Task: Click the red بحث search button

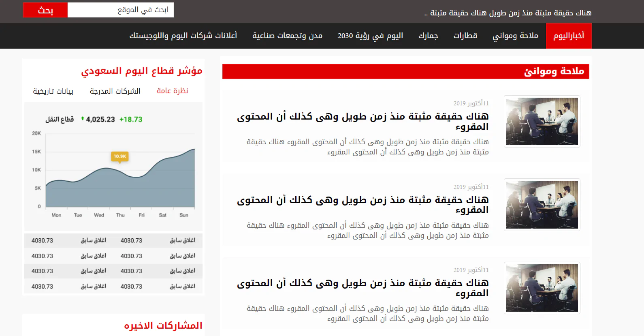Action: point(45,10)
